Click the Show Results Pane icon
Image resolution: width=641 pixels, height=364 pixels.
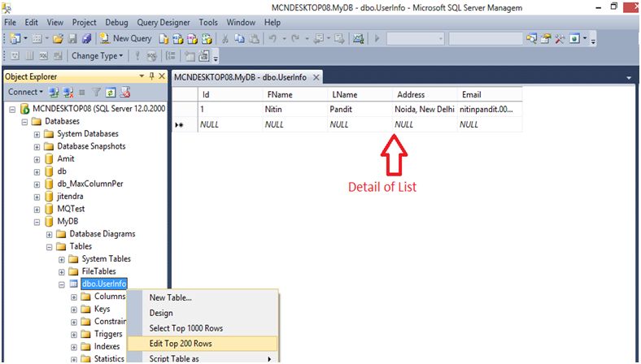(x=58, y=56)
